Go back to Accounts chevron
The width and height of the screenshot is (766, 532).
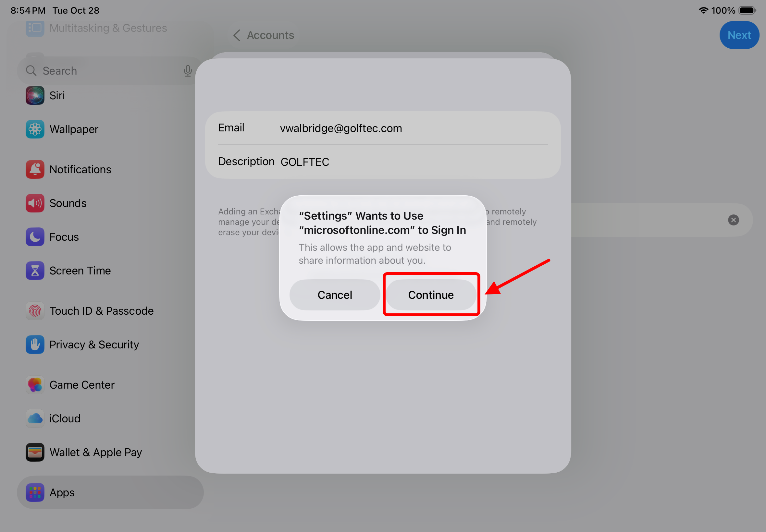click(237, 35)
